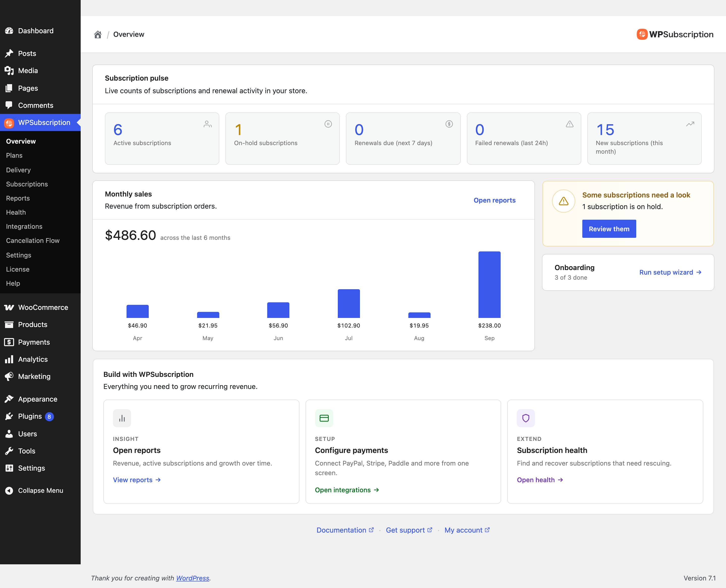The width and height of the screenshot is (726, 588).
Task: Click the Appearance paintbrush icon
Action: (9, 399)
